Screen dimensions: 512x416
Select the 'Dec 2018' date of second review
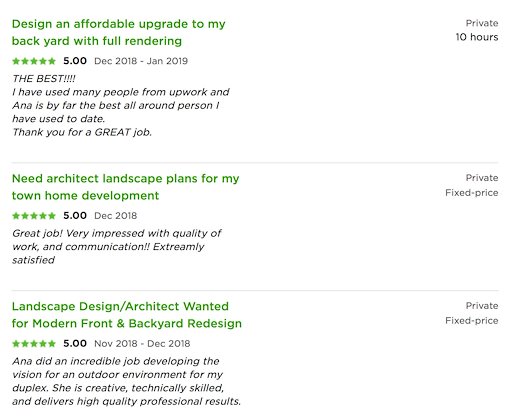pos(116,216)
